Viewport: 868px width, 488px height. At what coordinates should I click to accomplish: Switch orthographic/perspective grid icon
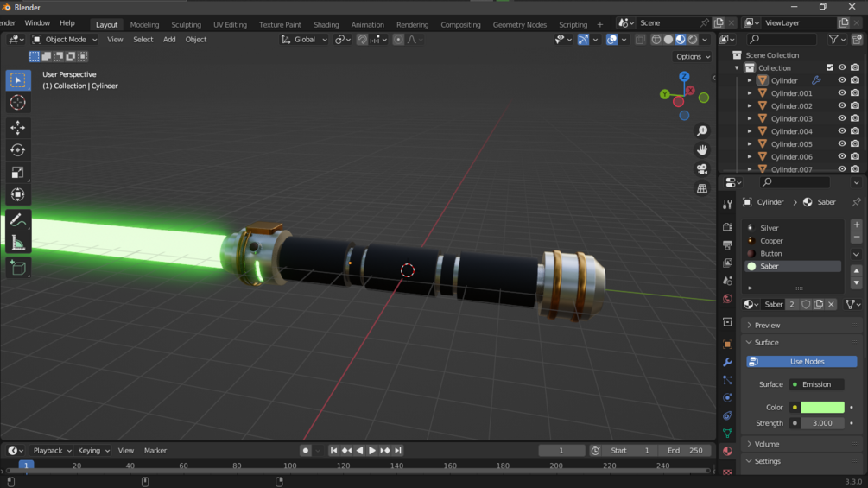click(x=702, y=188)
